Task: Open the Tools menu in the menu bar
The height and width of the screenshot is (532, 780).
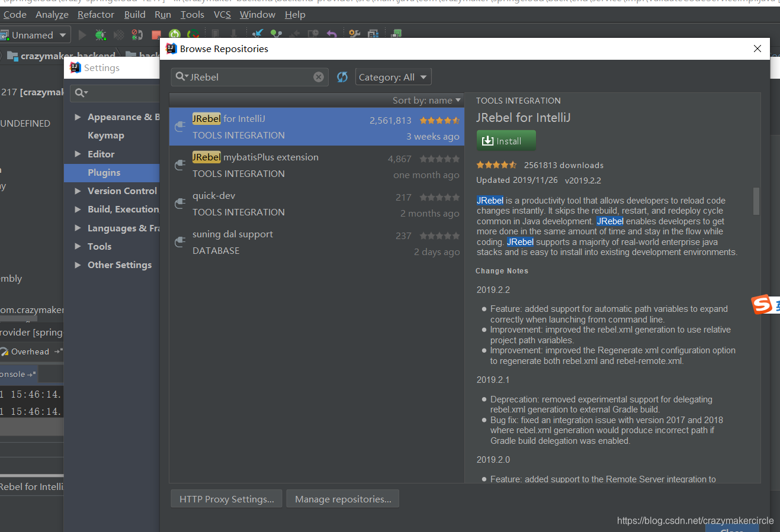Action: pos(192,14)
